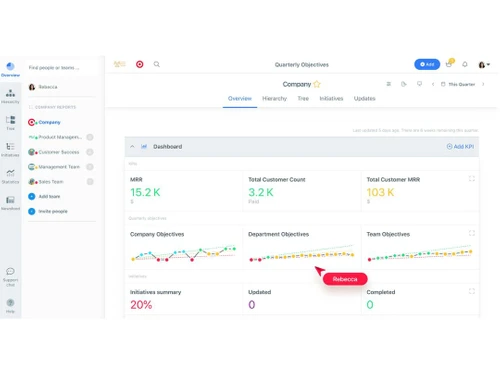
Task: Click the Add team plus icon
Action: (32, 196)
